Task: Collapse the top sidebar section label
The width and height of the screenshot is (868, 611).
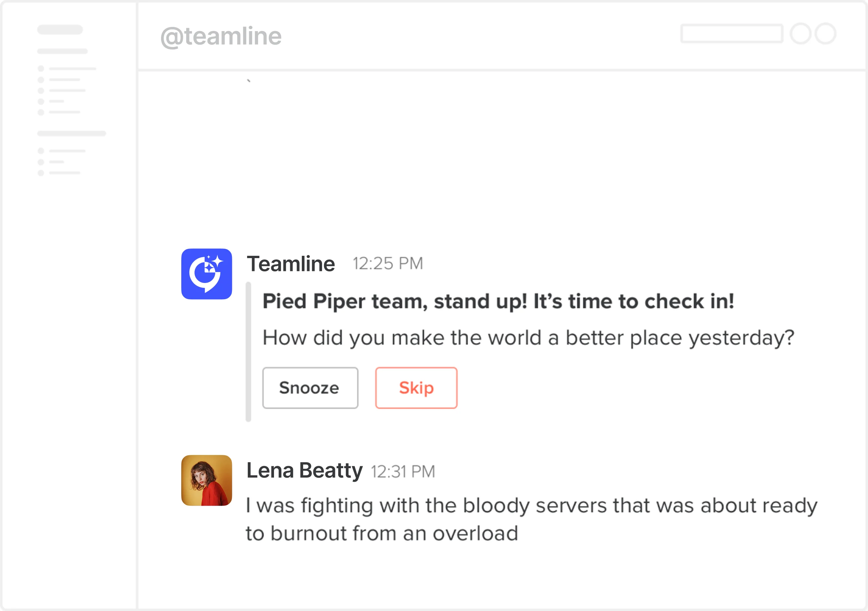Action: click(63, 52)
